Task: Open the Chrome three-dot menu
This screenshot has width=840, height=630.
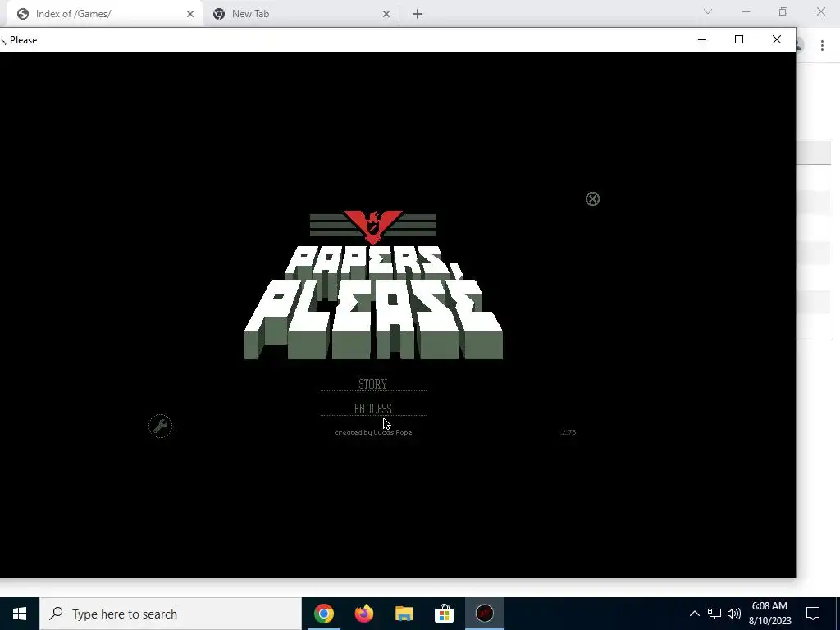Action: tap(822, 46)
